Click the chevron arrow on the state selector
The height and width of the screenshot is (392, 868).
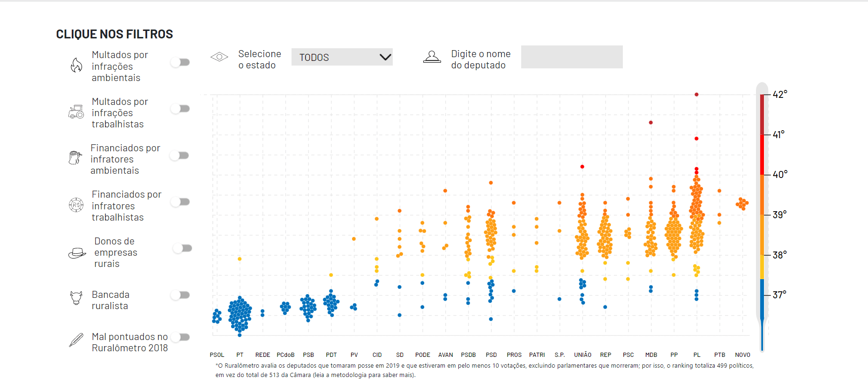pyautogui.click(x=385, y=57)
